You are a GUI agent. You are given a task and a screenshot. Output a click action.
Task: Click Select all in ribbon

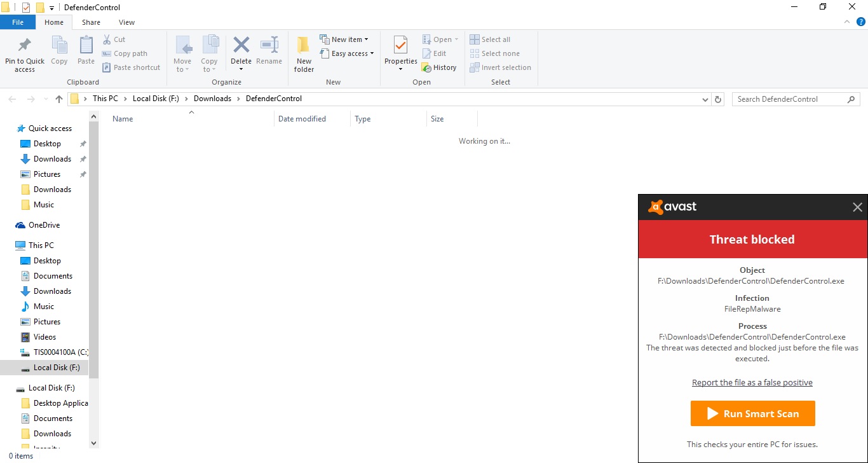[x=490, y=39]
